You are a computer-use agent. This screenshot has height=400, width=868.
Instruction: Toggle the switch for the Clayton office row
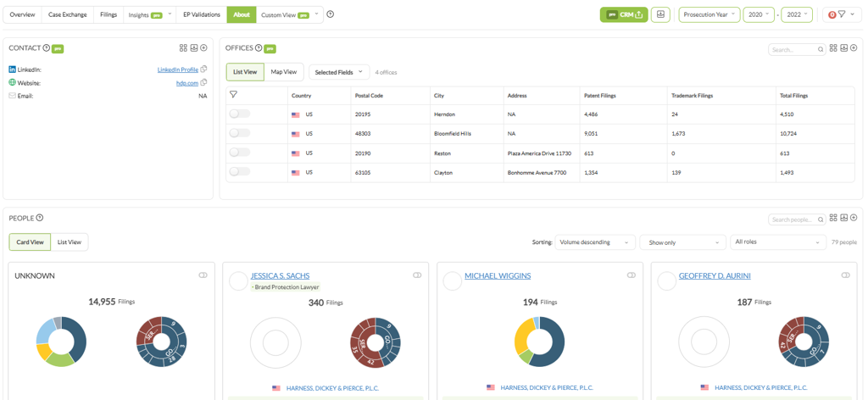tap(240, 171)
